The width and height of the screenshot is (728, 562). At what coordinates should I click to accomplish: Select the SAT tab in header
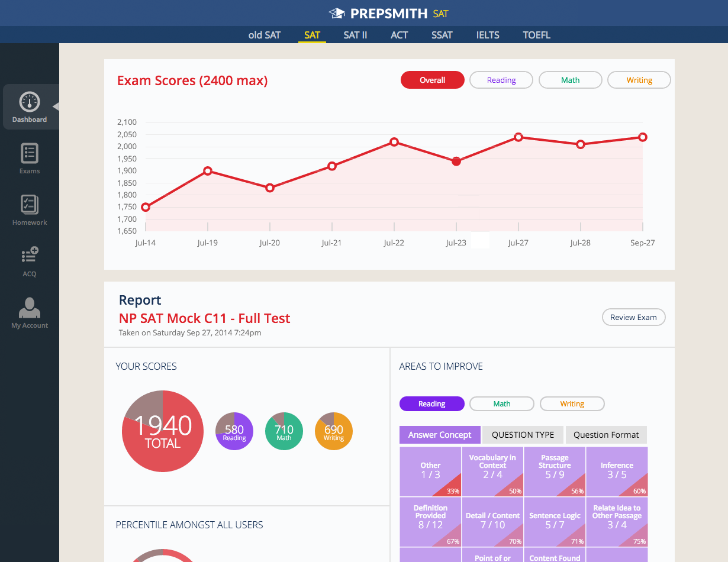pyautogui.click(x=312, y=35)
